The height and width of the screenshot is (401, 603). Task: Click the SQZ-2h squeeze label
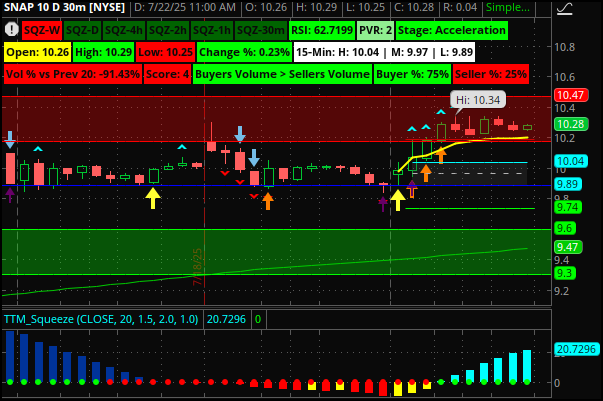click(168, 30)
